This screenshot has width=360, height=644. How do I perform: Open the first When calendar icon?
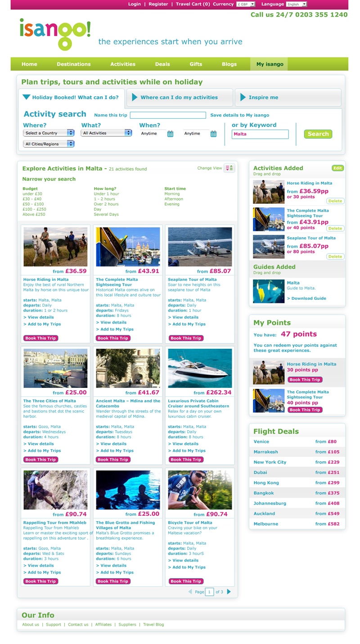tap(170, 134)
